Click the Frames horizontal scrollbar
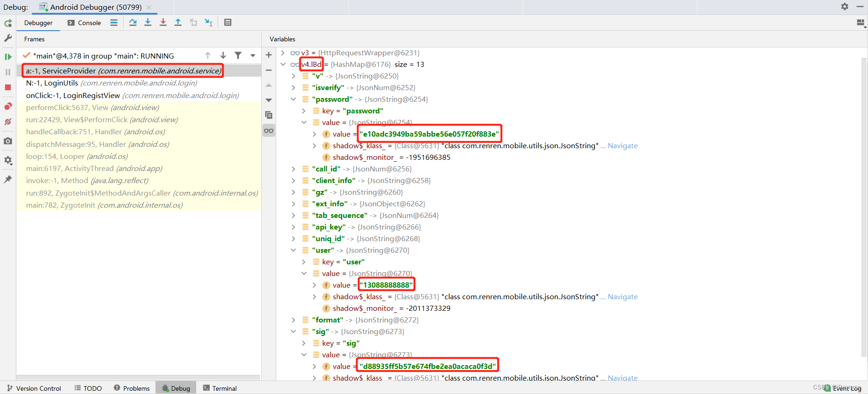 tap(139, 377)
